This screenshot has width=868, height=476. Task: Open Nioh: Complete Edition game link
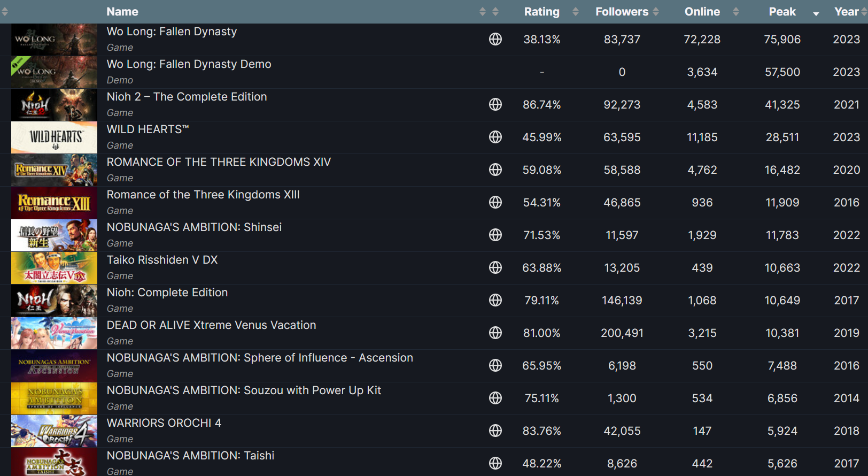(x=167, y=293)
